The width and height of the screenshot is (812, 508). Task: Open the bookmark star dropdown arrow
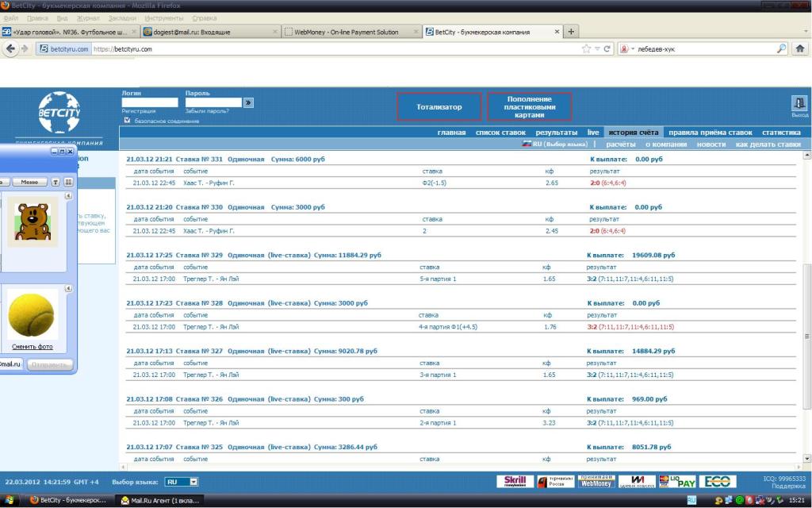(x=596, y=48)
